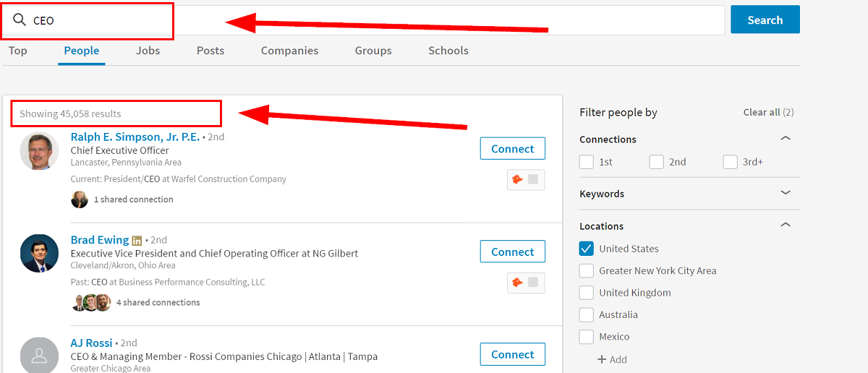Open the Companies tab

tap(289, 51)
